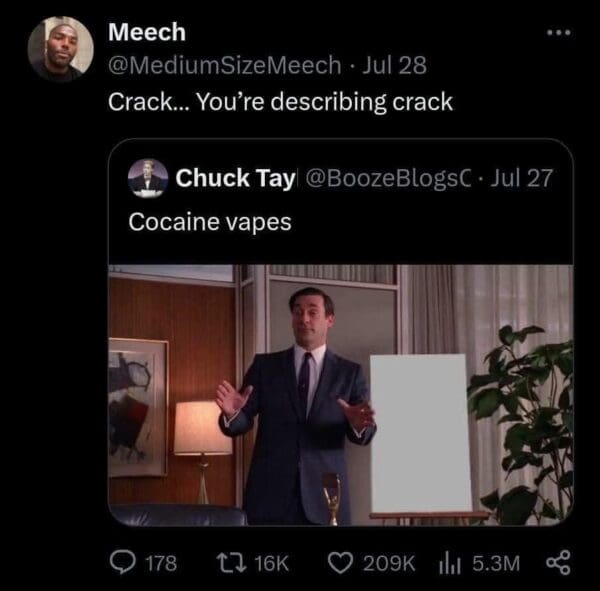This screenshot has height=591, width=600.
Task: Click the "Cocaine vapes" quoted tweet text
Action: point(210,222)
